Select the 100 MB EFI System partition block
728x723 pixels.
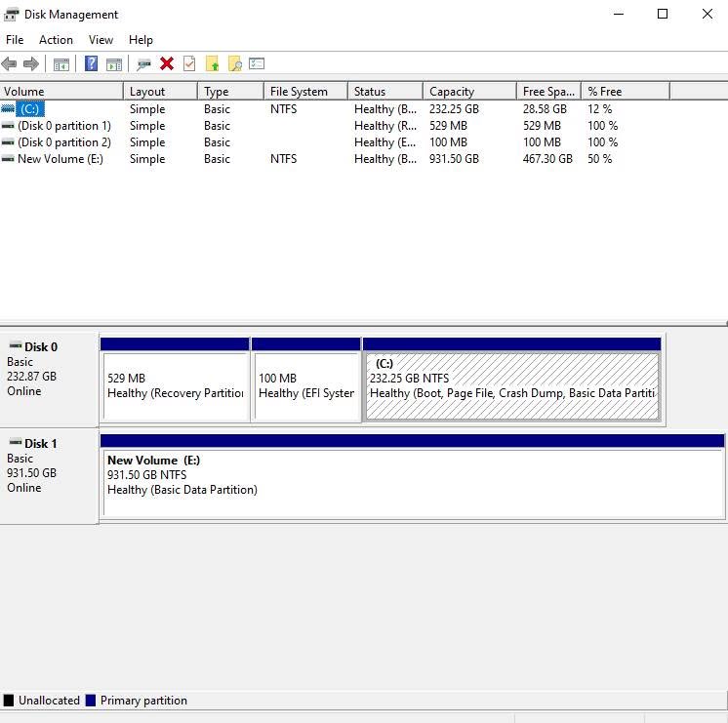[306, 381]
